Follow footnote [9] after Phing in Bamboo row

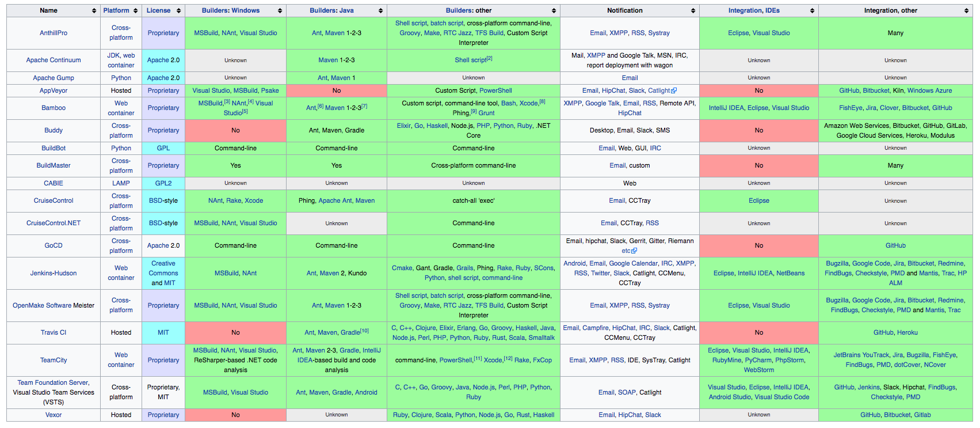click(474, 111)
